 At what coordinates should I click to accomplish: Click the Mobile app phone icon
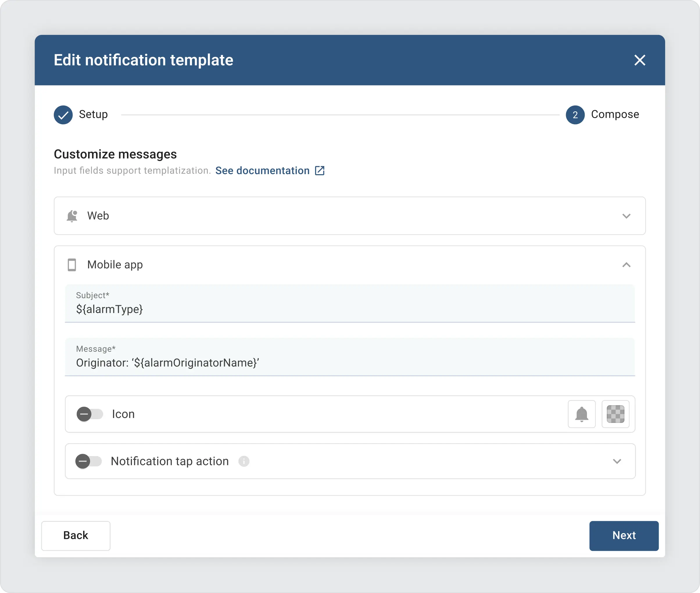(x=72, y=265)
